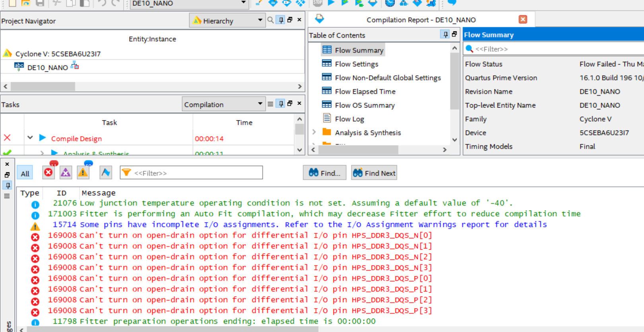Toggle pin on Project Navigator panel
This screenshot has width=644, height=332.
pos(281,20)
